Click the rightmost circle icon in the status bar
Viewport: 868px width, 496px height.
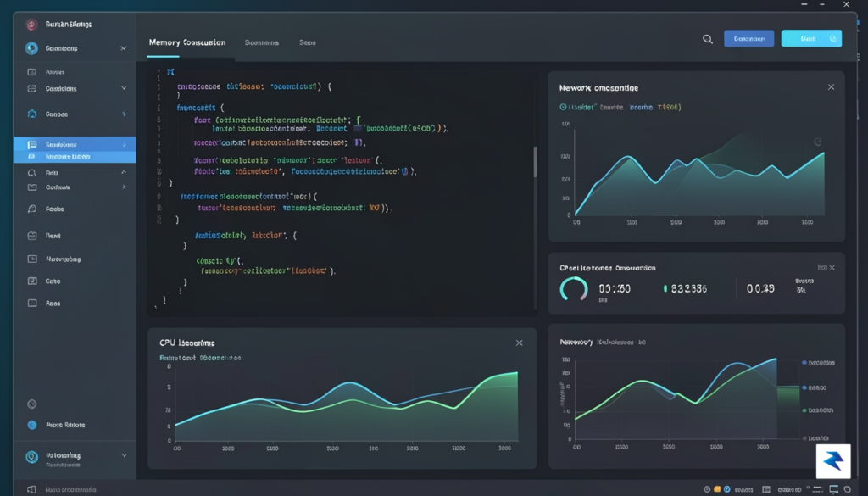(x=847, y=489)
